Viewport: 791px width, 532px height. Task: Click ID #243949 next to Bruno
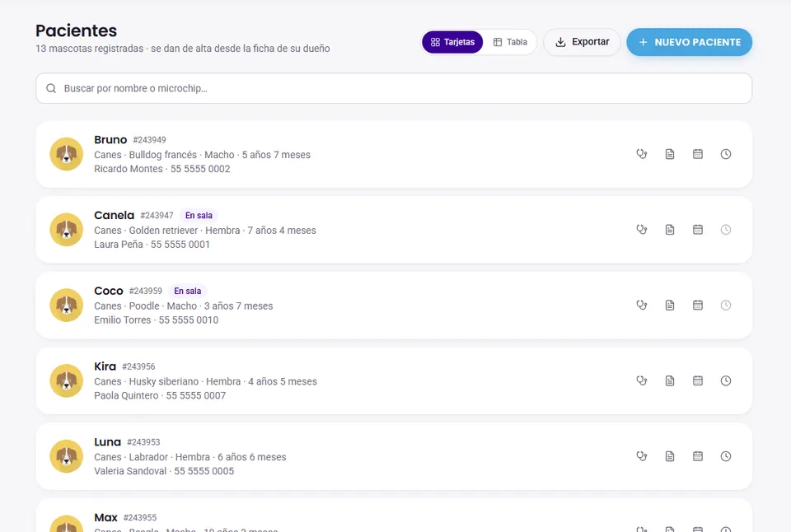click(x=149, y=140)
